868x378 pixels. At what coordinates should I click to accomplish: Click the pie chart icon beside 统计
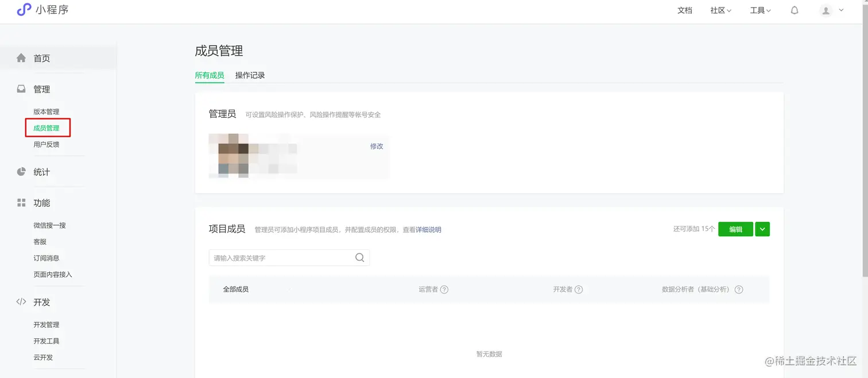[x=21, y=172]
